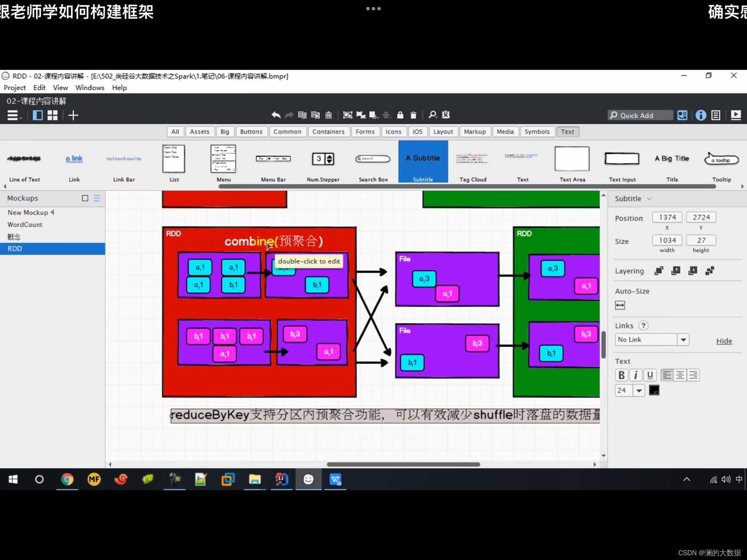Expand the Subtitle panel header
Viewport: 747px width, 560px height.
coord(649,198)
